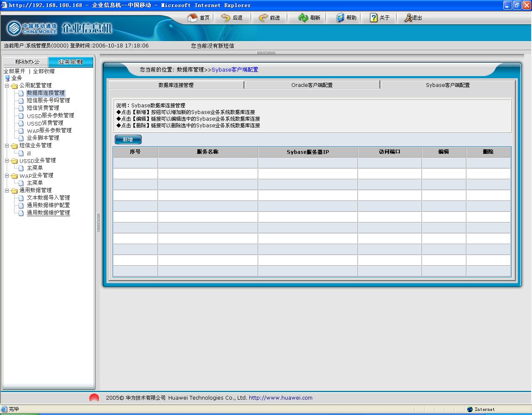Collapse the 短信业务管理 tree node
The height and width of the screenshot is (415, 532).
7,146
